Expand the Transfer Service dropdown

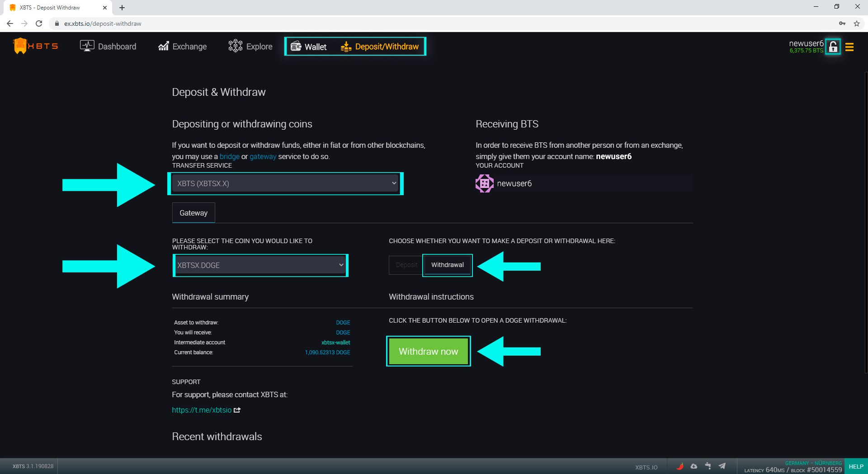point(285,183)
